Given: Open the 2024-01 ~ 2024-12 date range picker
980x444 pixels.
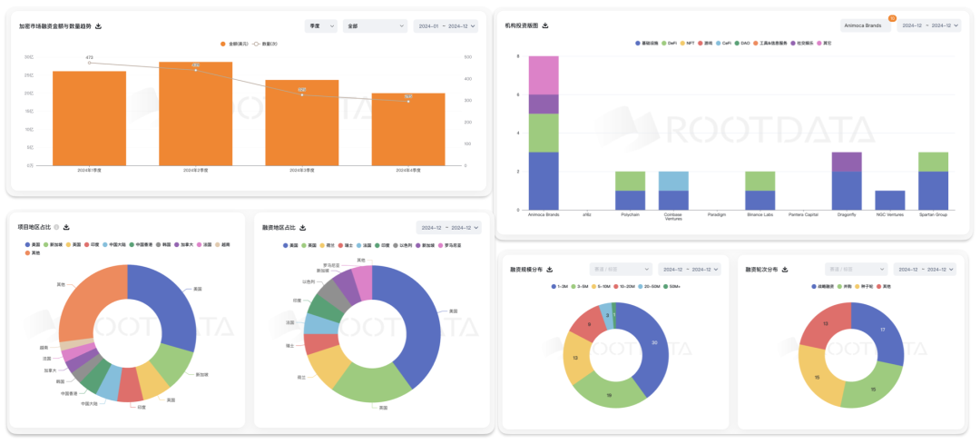Looking at the screenshot, I should pos(446,26).
